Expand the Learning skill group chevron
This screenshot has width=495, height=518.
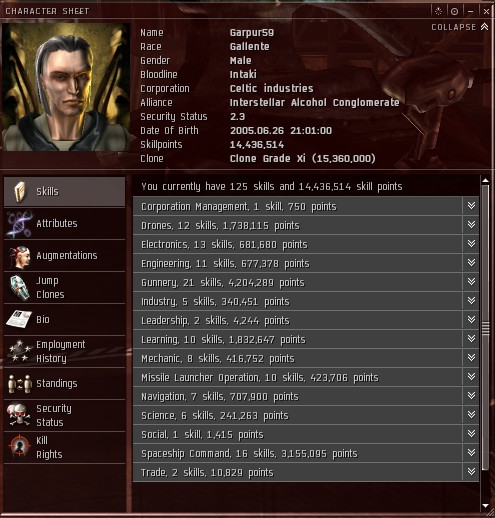pos(471,339)
